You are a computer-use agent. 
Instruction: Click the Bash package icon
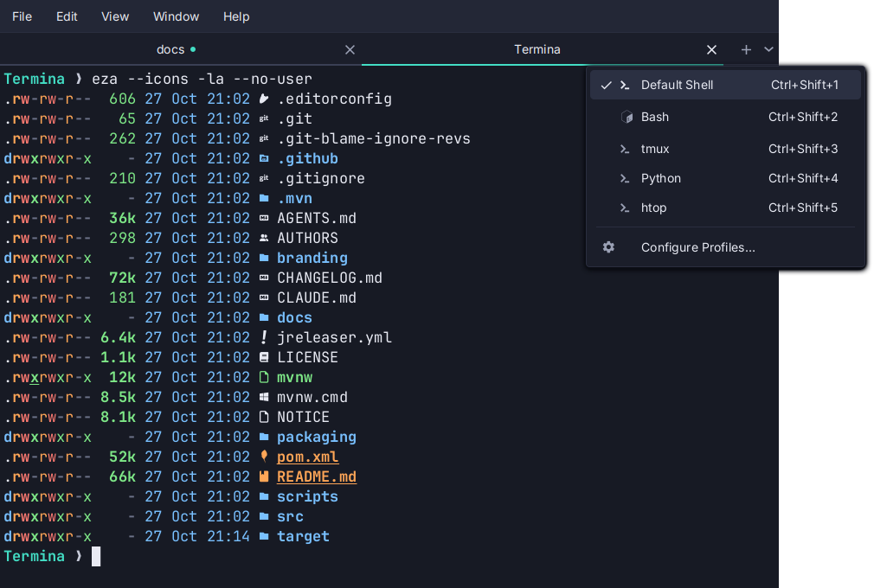coord(627,117)
